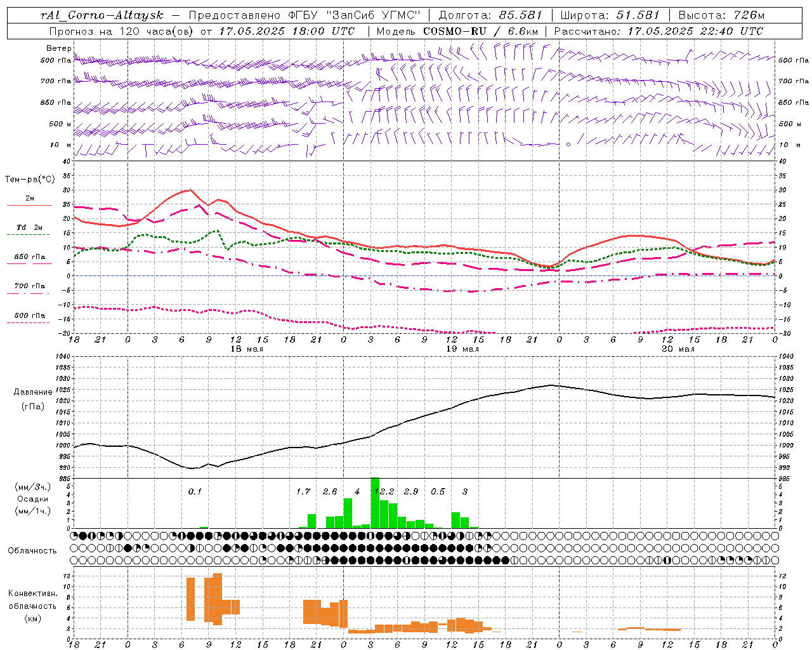812x650 pixels.
Task: Click the 12.2 precipitation total
Action: (384, 491)
